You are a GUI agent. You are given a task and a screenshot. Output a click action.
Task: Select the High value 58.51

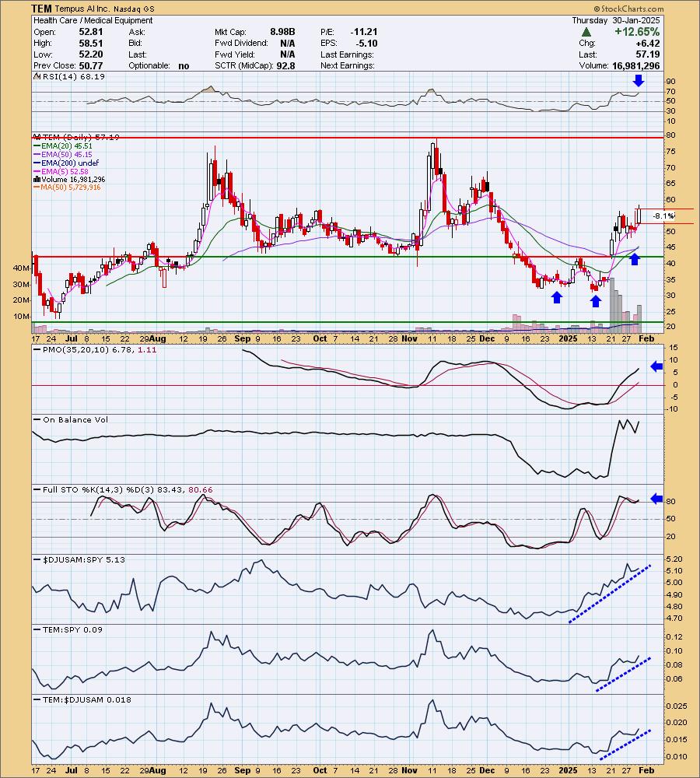pyautogui.click(x=91, y=43)
